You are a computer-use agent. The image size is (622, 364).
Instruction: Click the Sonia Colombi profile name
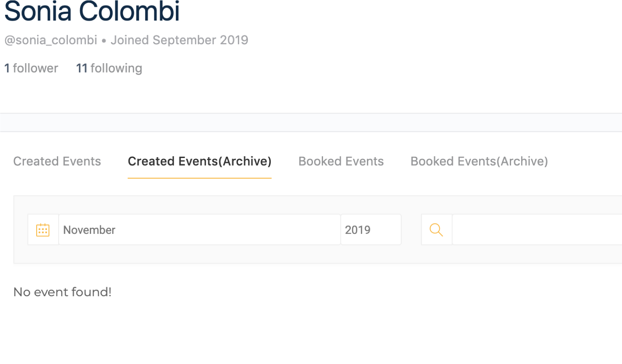tap(92, 11)
